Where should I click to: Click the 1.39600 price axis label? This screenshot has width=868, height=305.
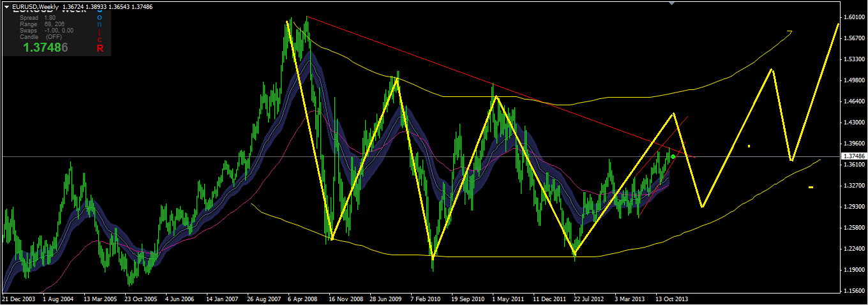(x=853, y=144)
